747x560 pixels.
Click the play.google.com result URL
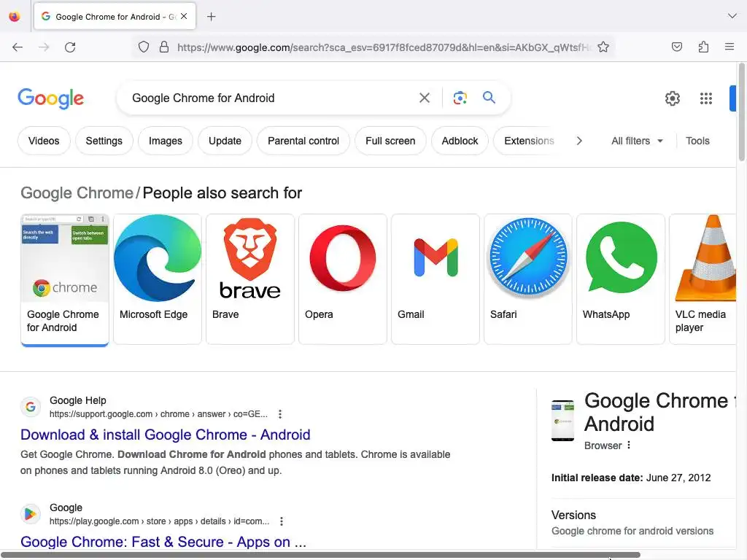click(x=160, y=521)
